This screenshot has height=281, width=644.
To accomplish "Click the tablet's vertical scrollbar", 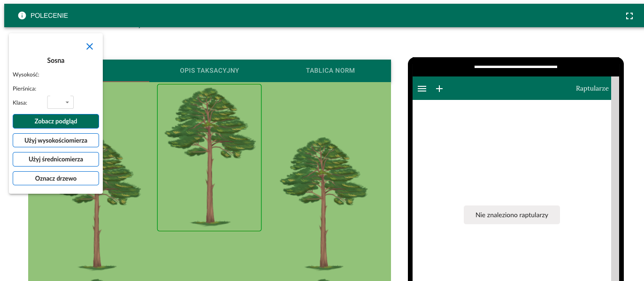I will [x=615, y=179].
